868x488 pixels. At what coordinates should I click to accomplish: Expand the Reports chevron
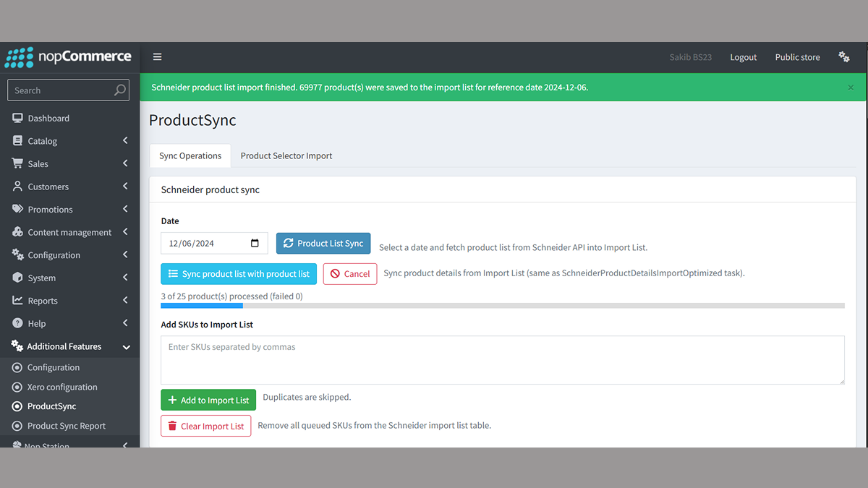(x=125, y=300)
